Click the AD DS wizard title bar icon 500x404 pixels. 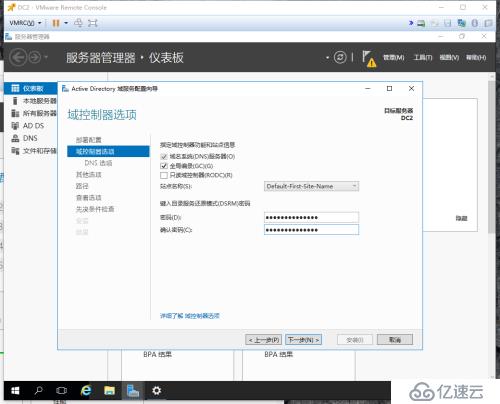pos(65,89)
